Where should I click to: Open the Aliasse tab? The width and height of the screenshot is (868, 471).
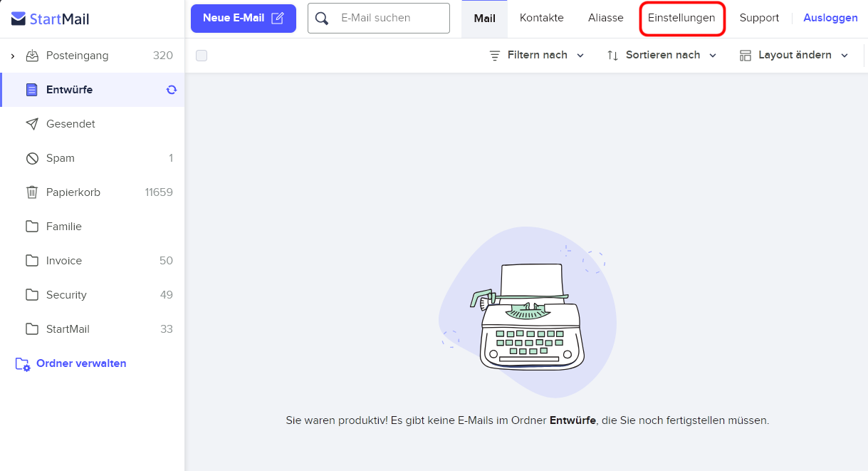click(606, 19)
